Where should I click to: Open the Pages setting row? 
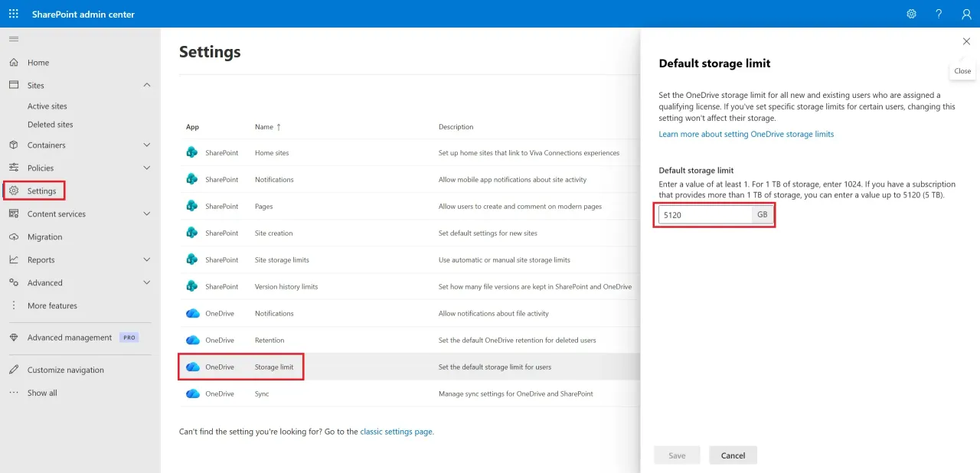410,207
